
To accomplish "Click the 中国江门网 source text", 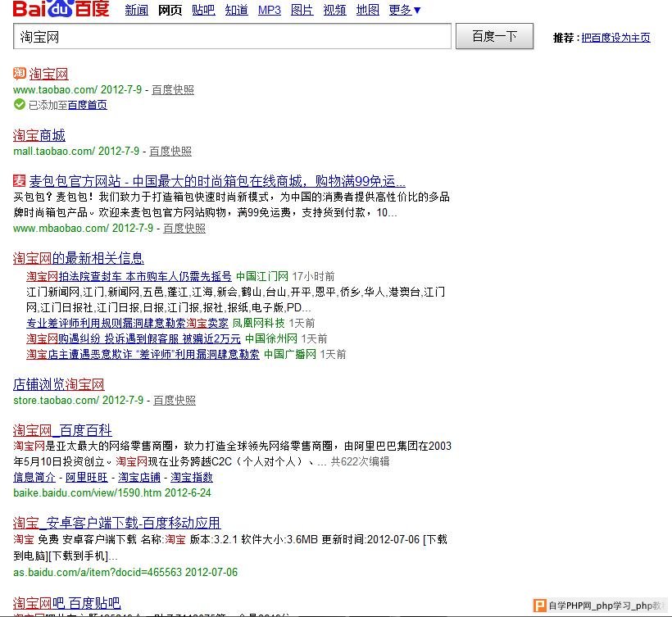I will pos(262,276).
